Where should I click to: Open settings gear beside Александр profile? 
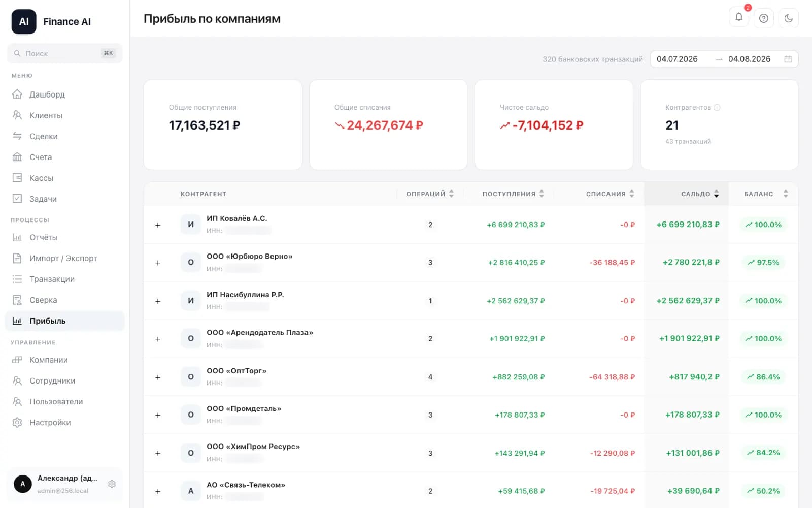pyautogui.click(x=112, y=484)
